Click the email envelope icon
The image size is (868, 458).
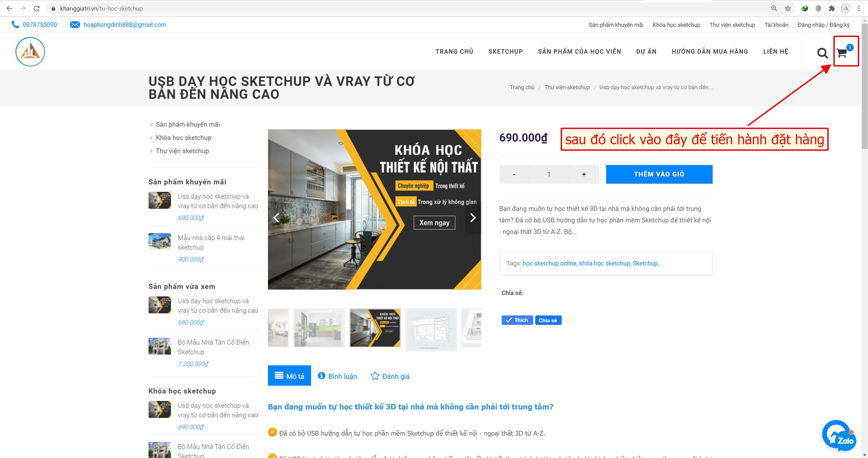(75, 25)
